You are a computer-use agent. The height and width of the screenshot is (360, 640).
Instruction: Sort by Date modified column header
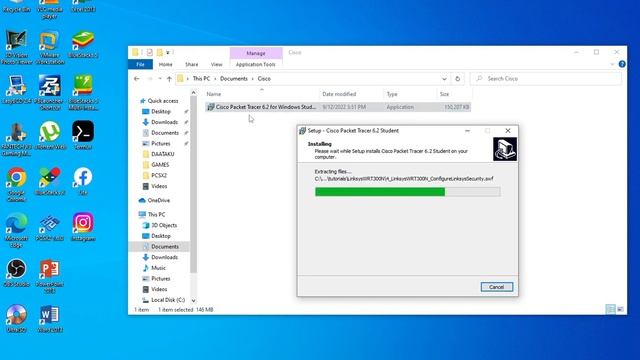[x=351, y=94]
